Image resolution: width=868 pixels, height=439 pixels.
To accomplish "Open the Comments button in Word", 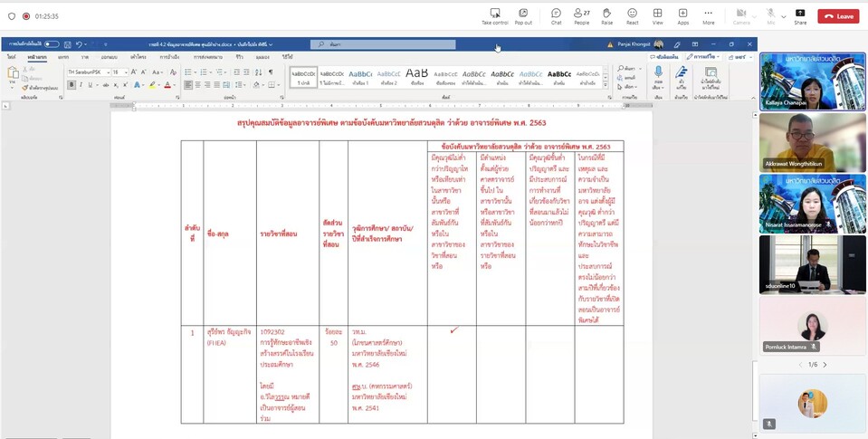I will pyautogui.click(x=663, y=57).
